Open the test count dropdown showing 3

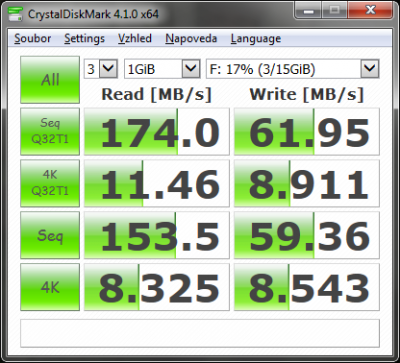[x=100, y=69]
